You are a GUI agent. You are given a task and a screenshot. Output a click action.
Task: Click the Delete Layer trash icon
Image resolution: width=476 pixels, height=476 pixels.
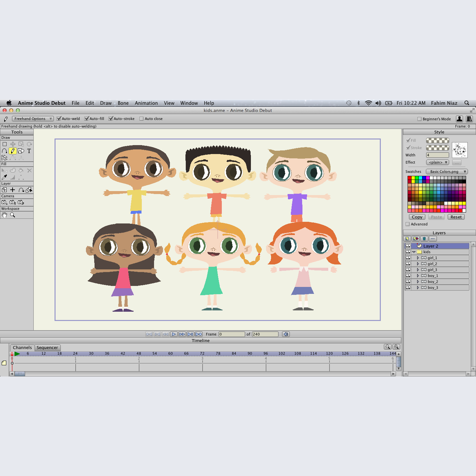[x=424, y=239]
